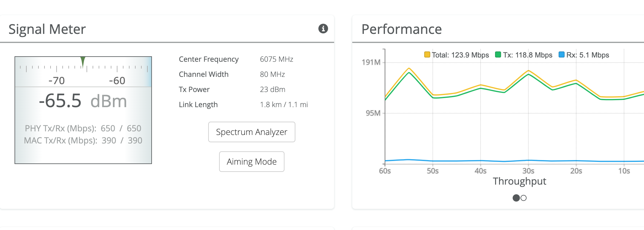Enable Aiming Mode
Viewport: 644px width, 230px height.
[251, 162]
